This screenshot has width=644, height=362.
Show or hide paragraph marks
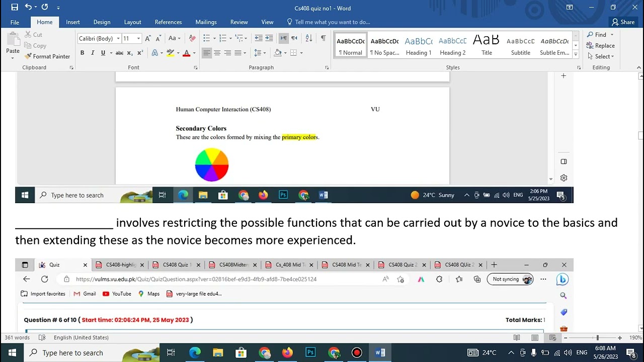pos(323,38)
